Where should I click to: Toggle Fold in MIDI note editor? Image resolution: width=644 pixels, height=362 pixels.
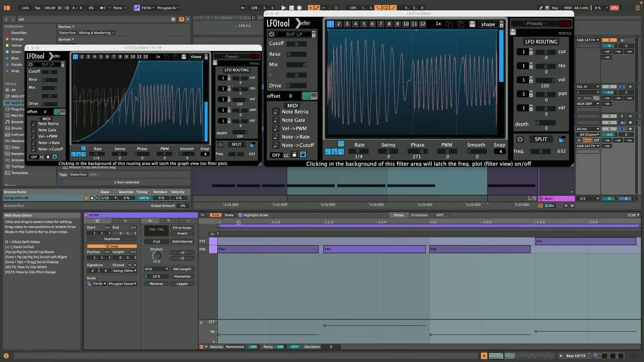point(215,215)
